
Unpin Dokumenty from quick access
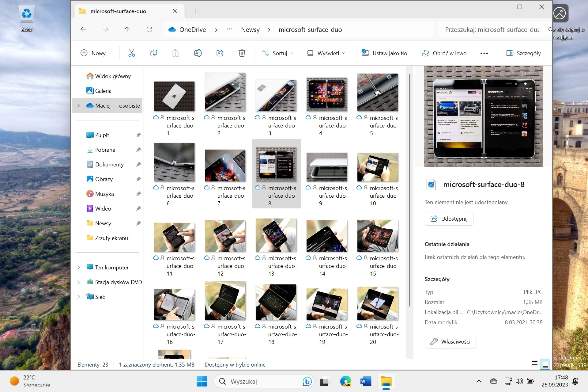(138, 164)
